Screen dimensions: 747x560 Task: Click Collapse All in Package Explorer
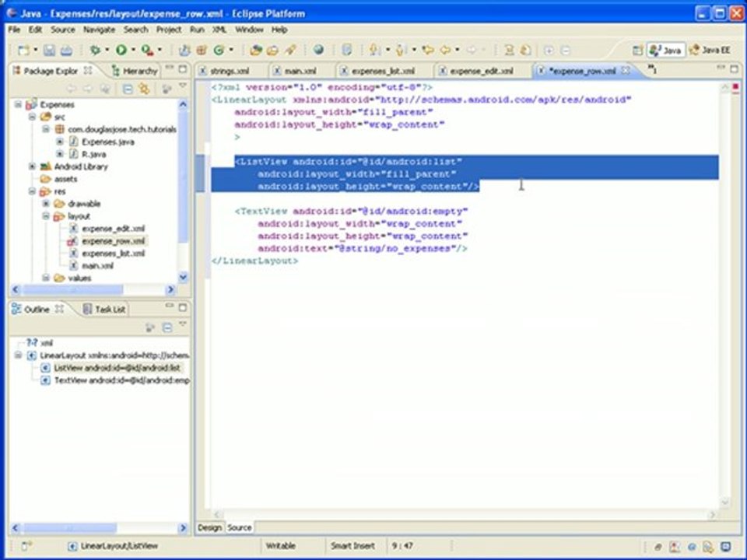128,89
